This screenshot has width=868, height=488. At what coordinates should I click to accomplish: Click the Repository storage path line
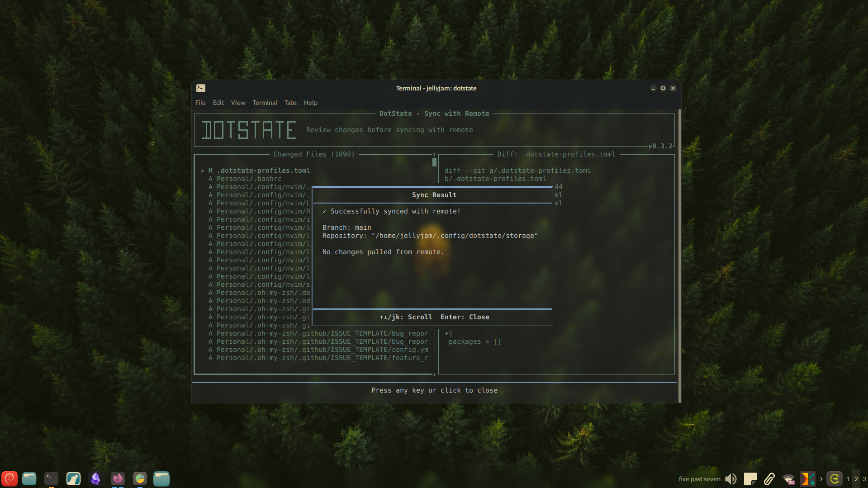click(x=430, y=236)
